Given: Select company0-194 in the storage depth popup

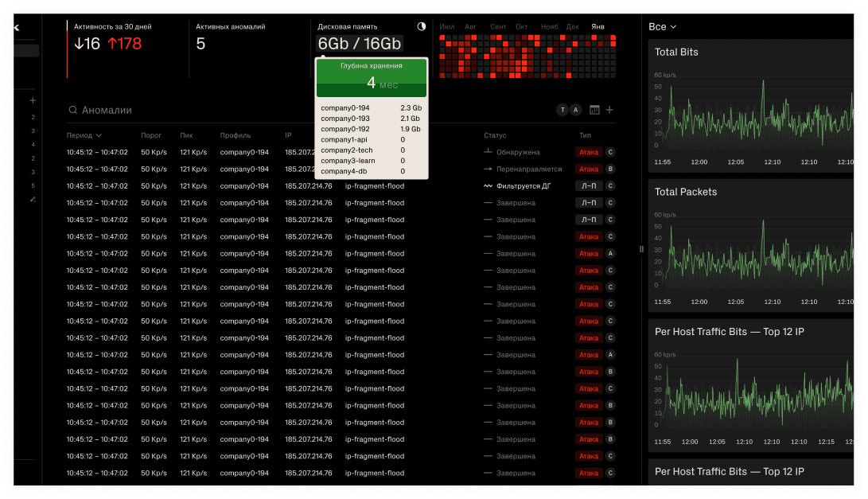Looking at the screenshot, I should point(344,107).
